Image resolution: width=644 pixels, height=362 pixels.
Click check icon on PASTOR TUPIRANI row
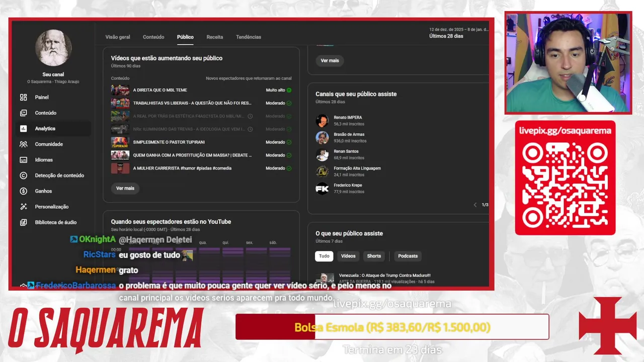[289, 142]
